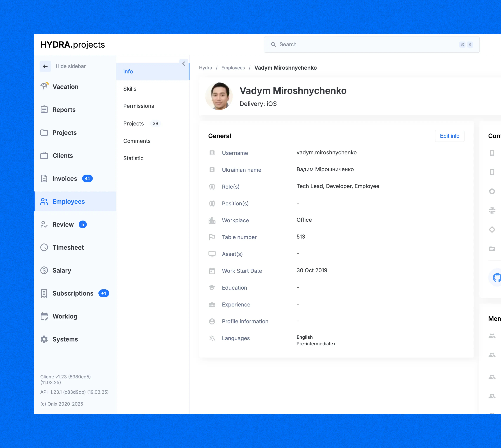Screen dimensions: 501x448
Task: Click the GitHub icon in contacts panel
Action: pos(497,278)
